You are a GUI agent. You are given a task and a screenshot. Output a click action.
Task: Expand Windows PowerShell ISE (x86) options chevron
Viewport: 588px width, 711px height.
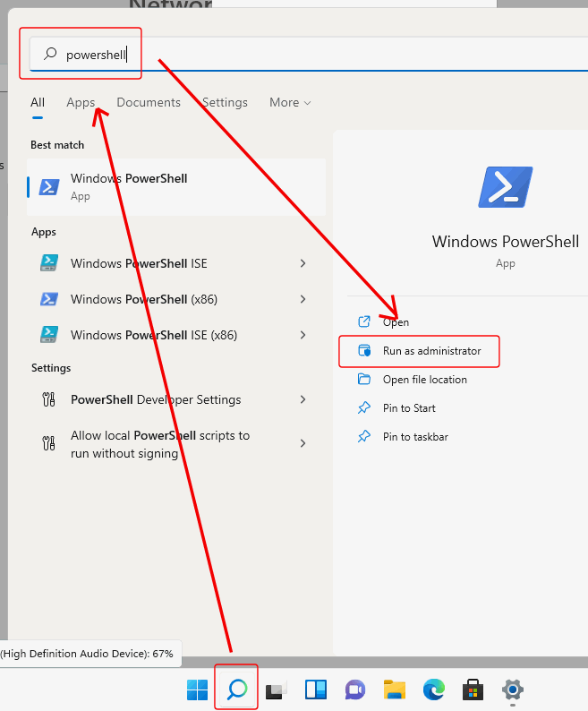pyautogui.click(x=303, y=335)
